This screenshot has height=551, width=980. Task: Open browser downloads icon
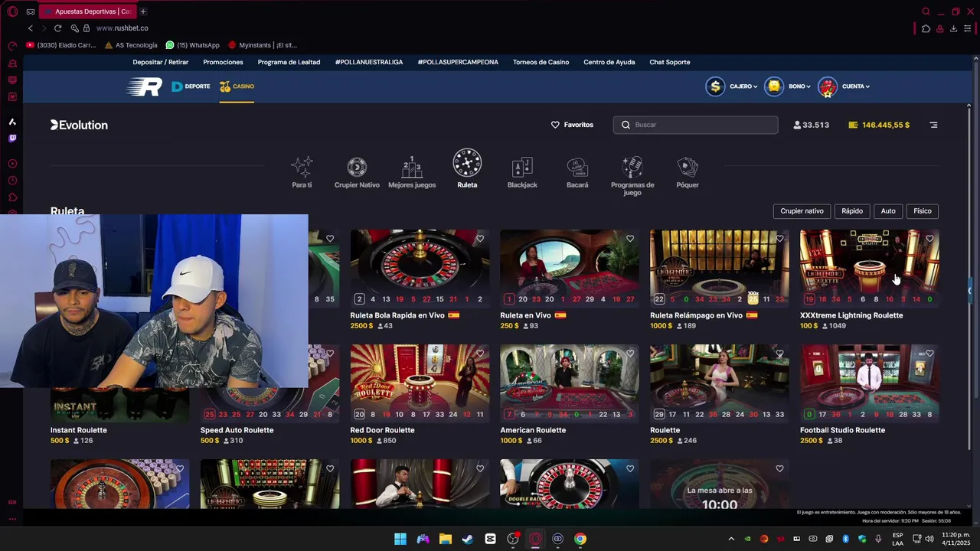(953, 28)
